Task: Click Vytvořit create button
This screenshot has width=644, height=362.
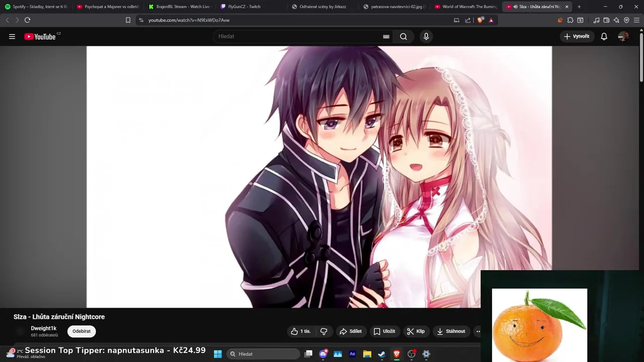Action: click(x=577, y=36)
